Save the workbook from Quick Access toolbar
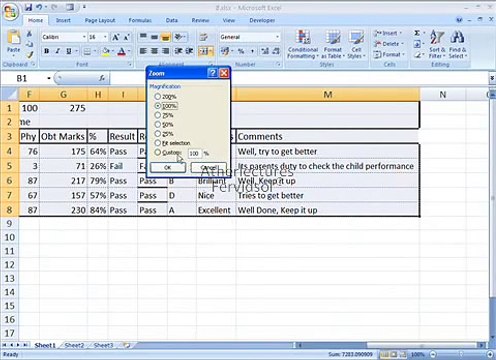 [29, 7]
